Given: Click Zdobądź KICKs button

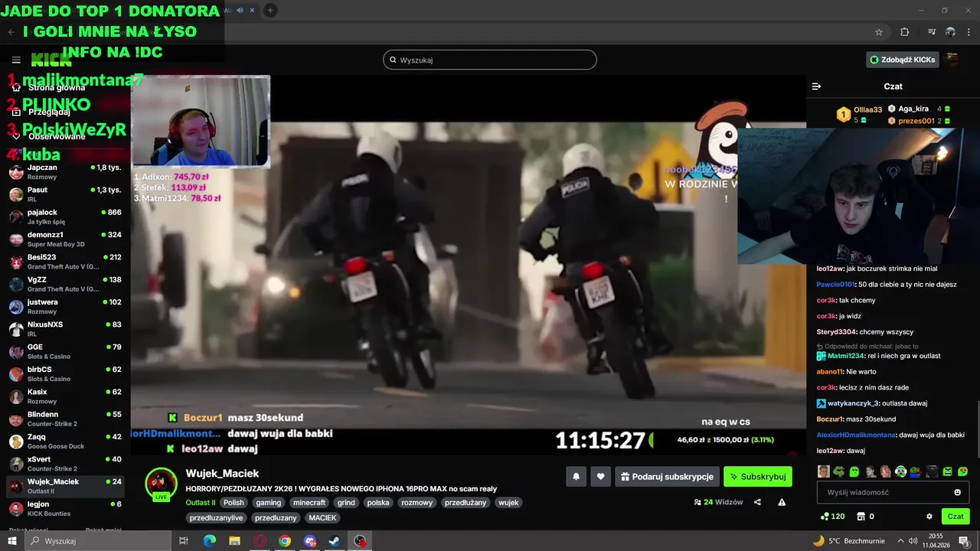Looking at the screenshot, I should point(902,60).
